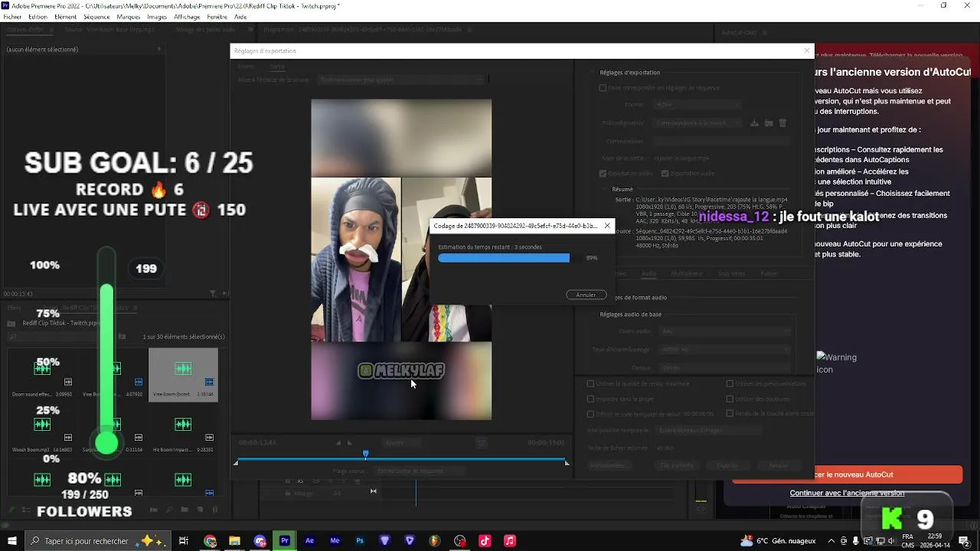Click Continuer avec l'ancienne version link
Screen dimensions: 980x551
point(847,494)
